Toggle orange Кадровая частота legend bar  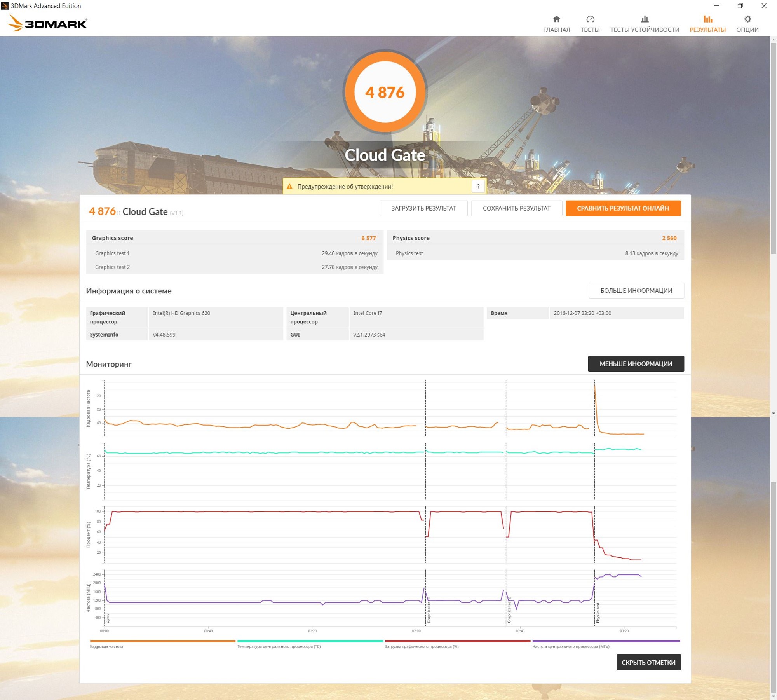click(162, 641)
